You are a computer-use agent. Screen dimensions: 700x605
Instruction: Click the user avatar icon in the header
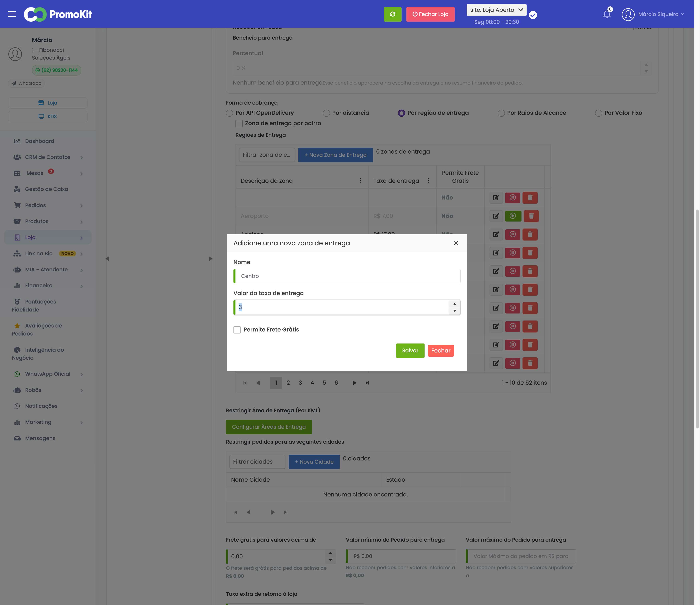(x=628, y=14)
